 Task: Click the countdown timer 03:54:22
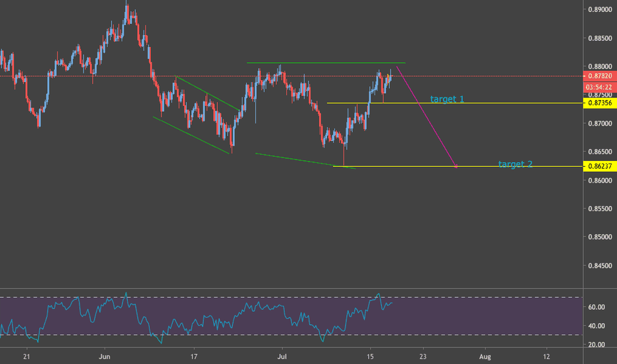coord(600,87)
